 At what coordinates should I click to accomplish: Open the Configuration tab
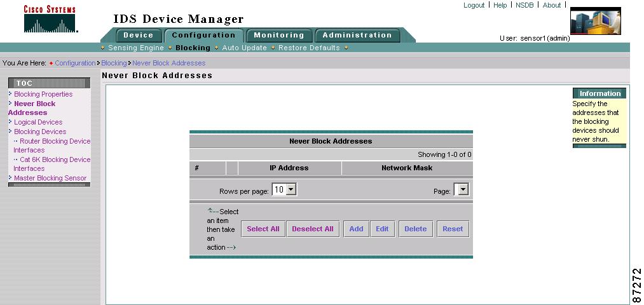(203, 36)
